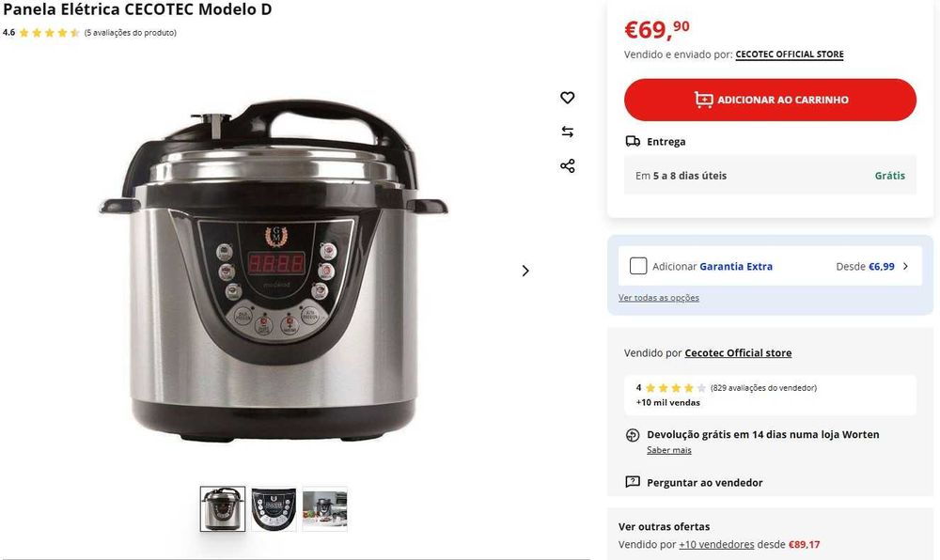Open the share icon options
Image resolution: width=940 pixels, height=560 pixels.
point(567,166)
